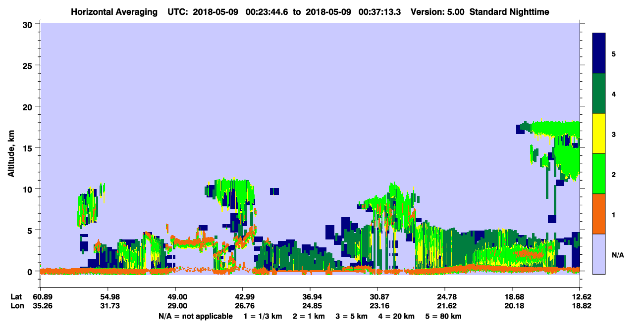Image resolution: width=644 pixels, height=330 pixels.
Task: Click 'Standard Nighttime' in the title
Action: coord(509,12)
